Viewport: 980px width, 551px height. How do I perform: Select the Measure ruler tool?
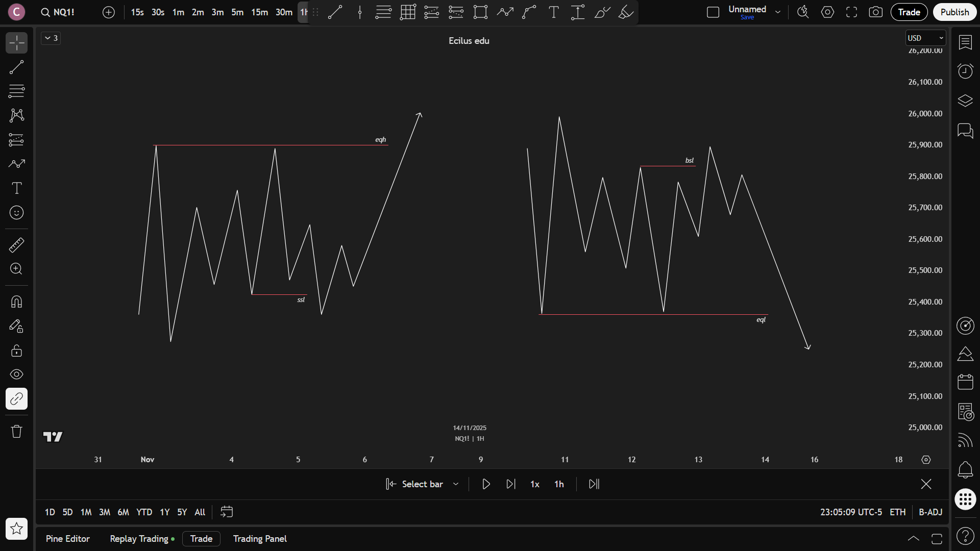[16, 245]
